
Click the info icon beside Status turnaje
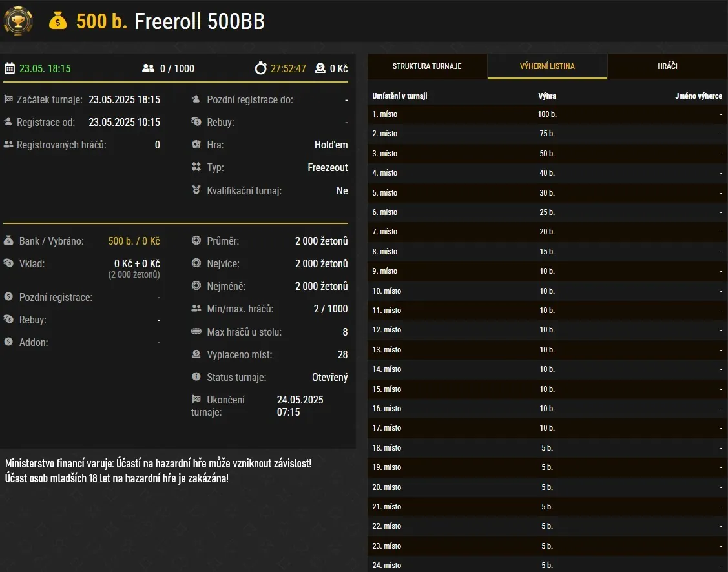point(196,377)
